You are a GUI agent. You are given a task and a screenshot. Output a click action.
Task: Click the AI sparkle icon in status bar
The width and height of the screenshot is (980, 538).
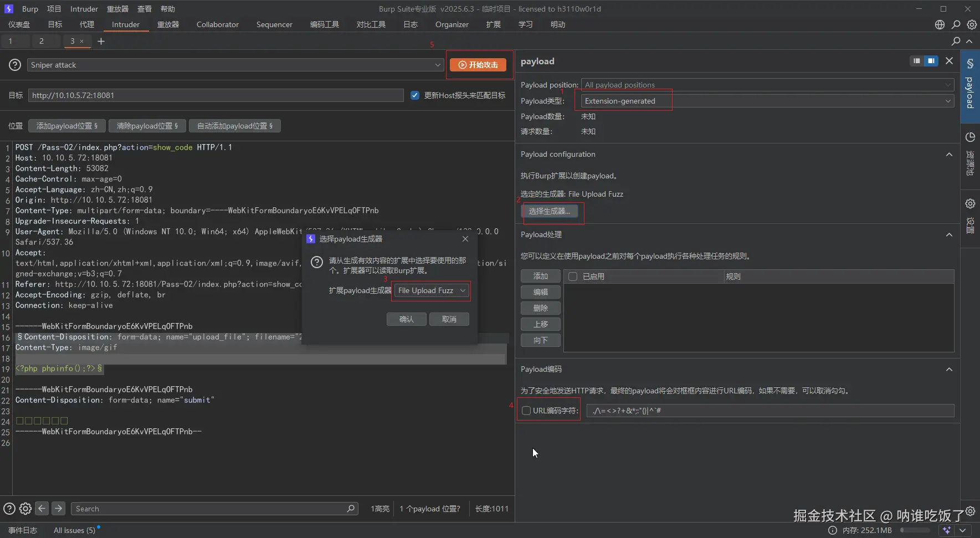pyautogui.click(x=947, y=530)
